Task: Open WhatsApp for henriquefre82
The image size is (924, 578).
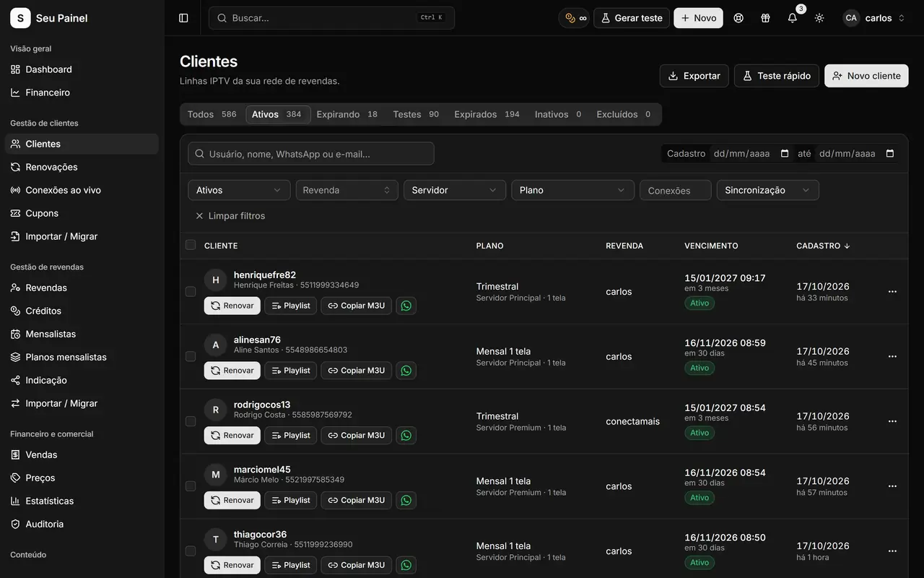Action: click(x=406, y=306)
